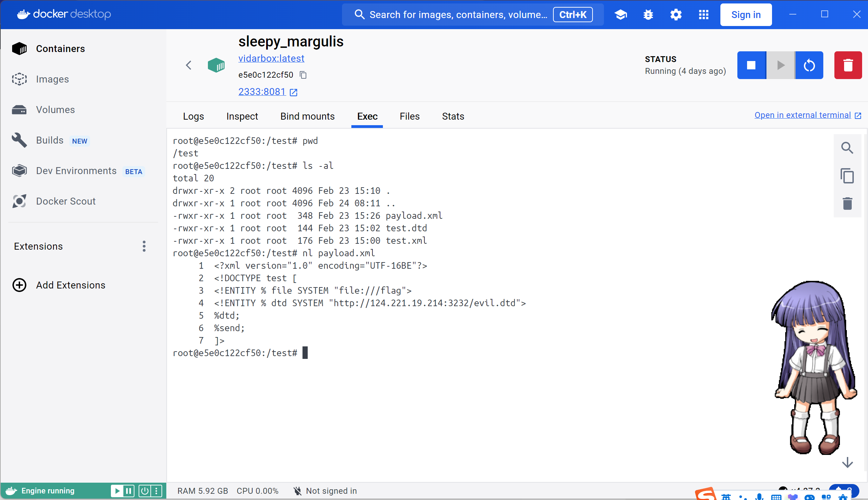Click the Not signed in status
The image size is (868, 500).
[325, 491]
